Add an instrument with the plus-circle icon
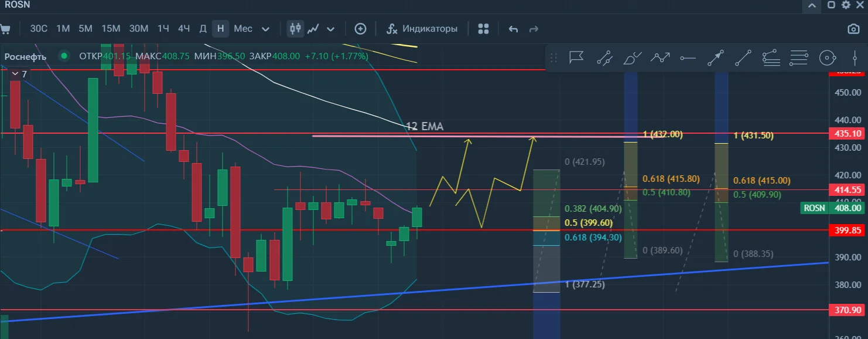This screenshot has height=339, width=868. point(361,29)
